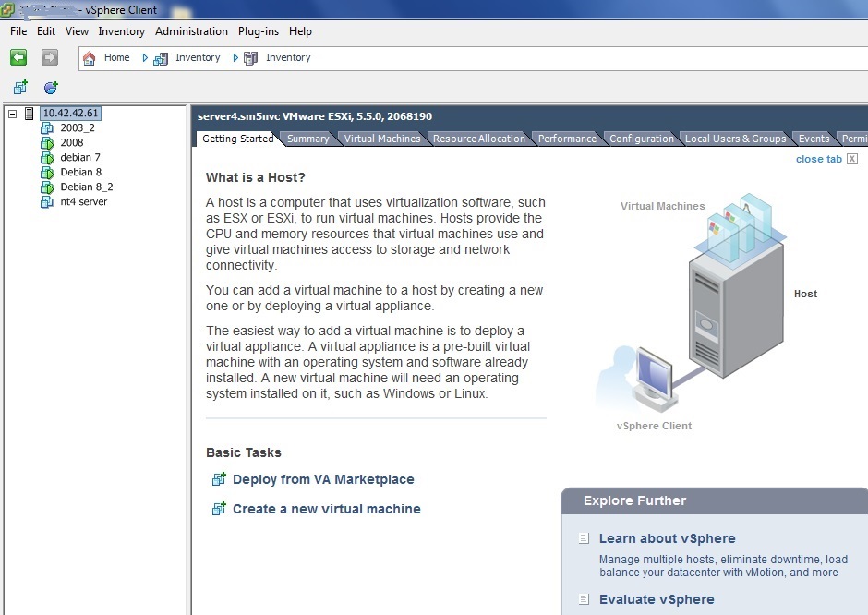
Task: Open the Evaluate vSphere link
Action: tap(657, 599)
